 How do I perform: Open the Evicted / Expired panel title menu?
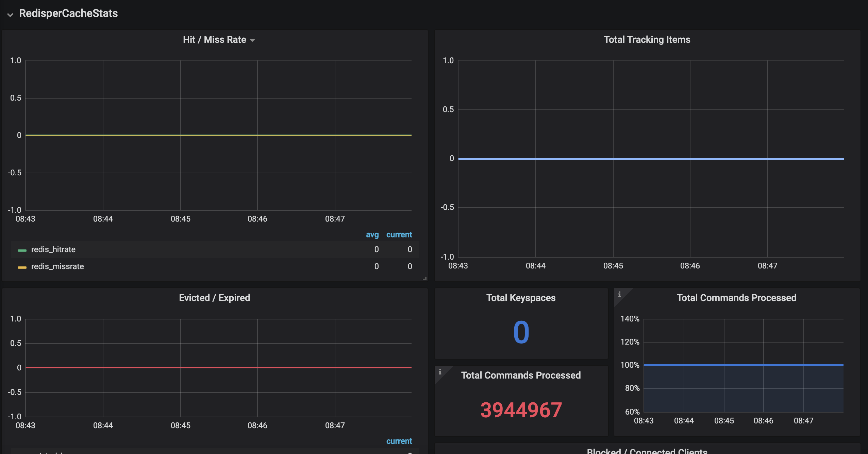(x=214, y=298)
